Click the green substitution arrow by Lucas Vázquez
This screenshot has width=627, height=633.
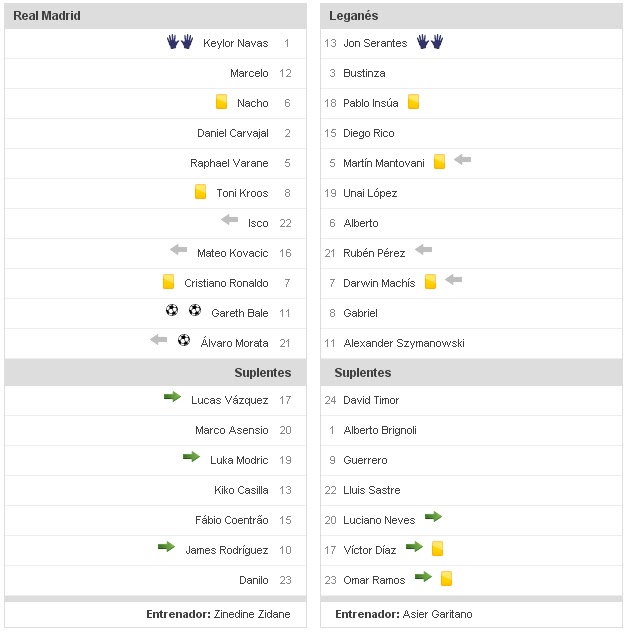pos(172,398)
